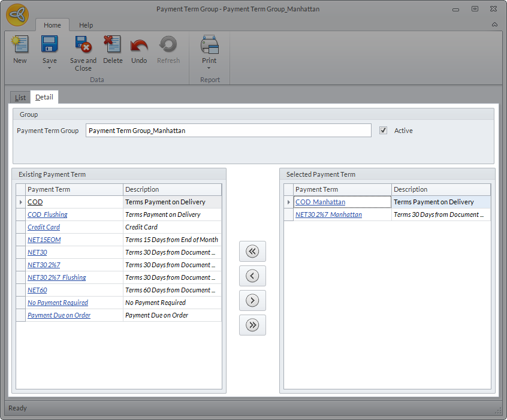Open the Help ribbon tab
Image resolution: width=507 pixels, height=420 pixels.
pos(86,25)
